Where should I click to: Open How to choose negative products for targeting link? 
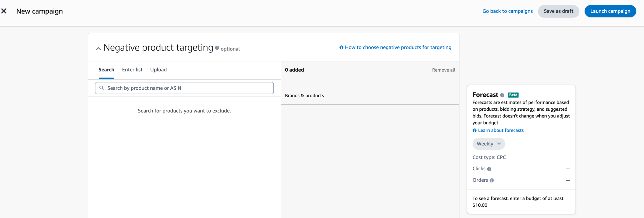point(398,47)
